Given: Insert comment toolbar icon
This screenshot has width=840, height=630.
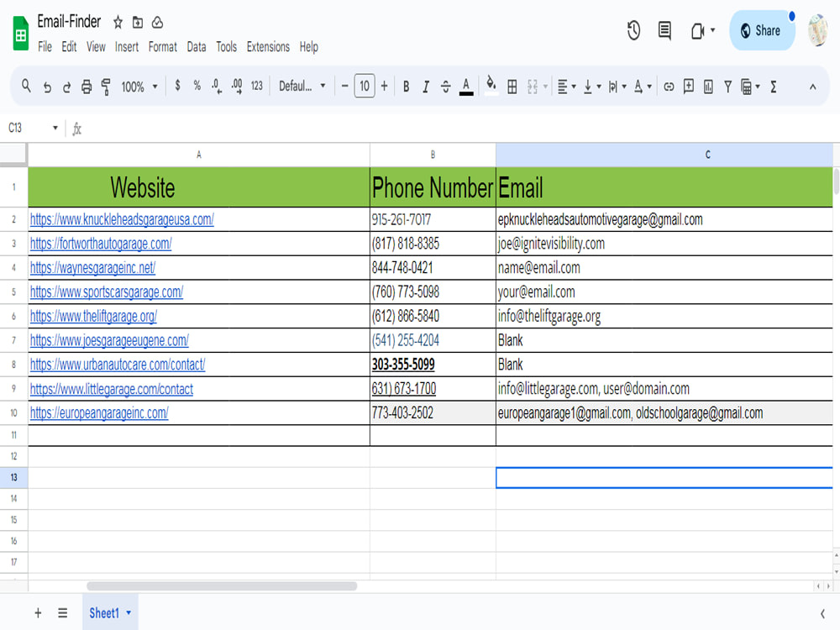Looking at the screenshot, I should click(689, 87).
